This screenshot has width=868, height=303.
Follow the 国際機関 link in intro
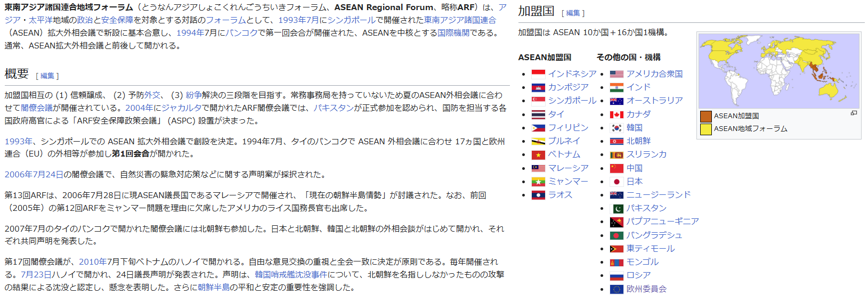click(453, 32)
